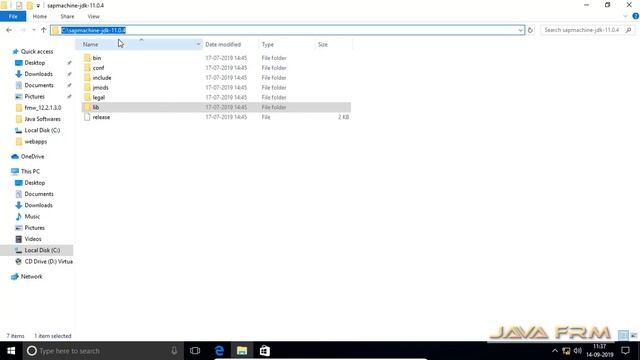Select the jmods folder

click(x=100, y=87)
